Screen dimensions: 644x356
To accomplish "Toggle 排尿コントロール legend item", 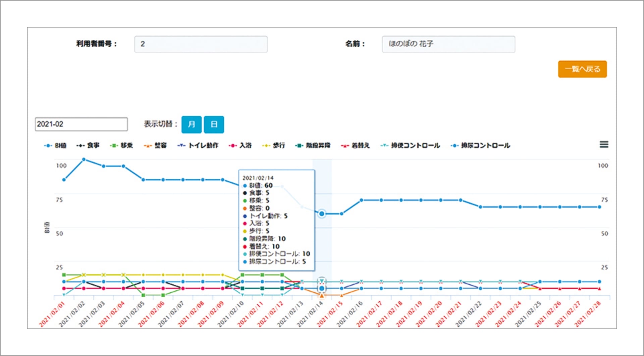I will pyautogui.click(x=481, y=145).
